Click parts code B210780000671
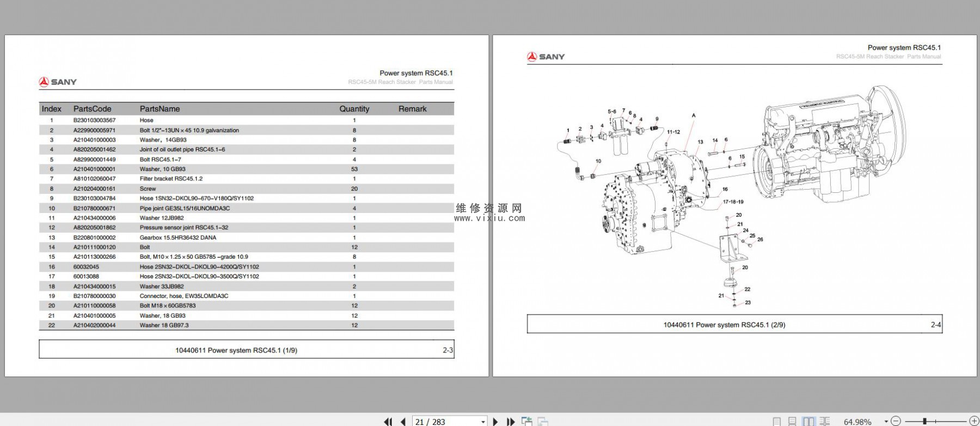The width and height of the screenshot is (980, 426). (94, 208)
